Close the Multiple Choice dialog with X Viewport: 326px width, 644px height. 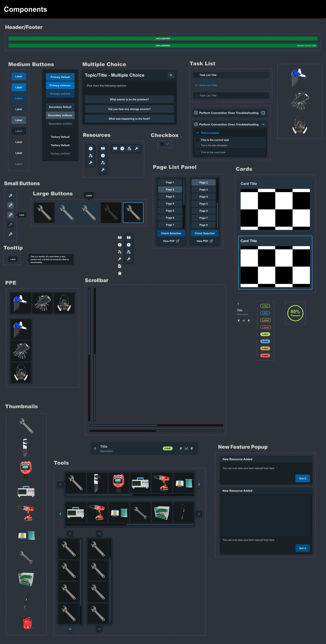click(171, 75)
